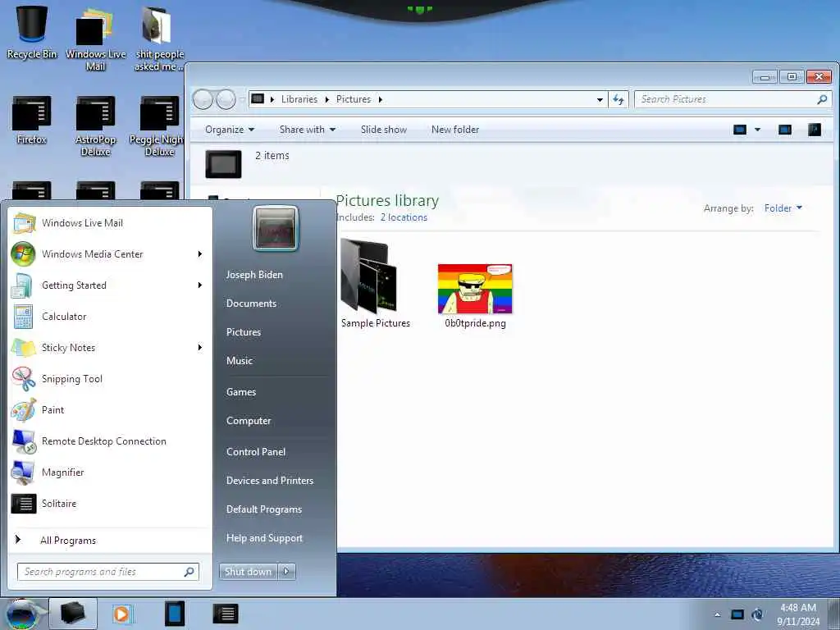Image resolution: width=840 pixels, height=630 pixels.
Task: Open Remote Desktop Connection
Action: tap(111, 441)
